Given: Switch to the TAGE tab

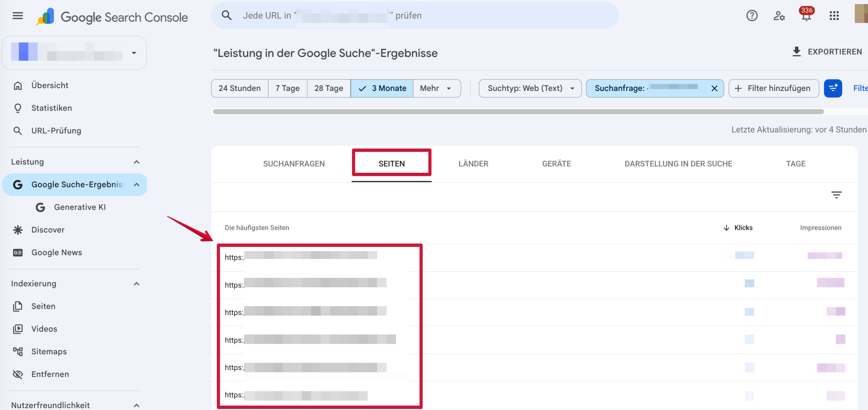Looking at the screenshot, I should click(x=795, y=164).
